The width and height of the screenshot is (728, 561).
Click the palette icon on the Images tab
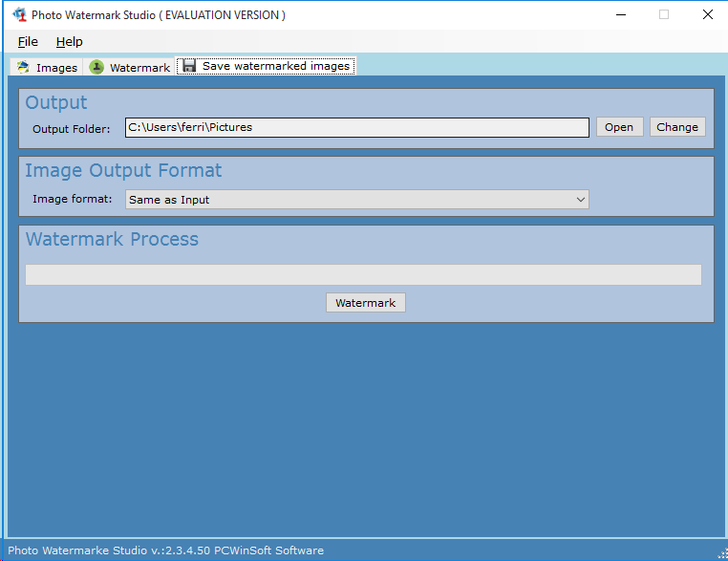click(x=23, y=68)
